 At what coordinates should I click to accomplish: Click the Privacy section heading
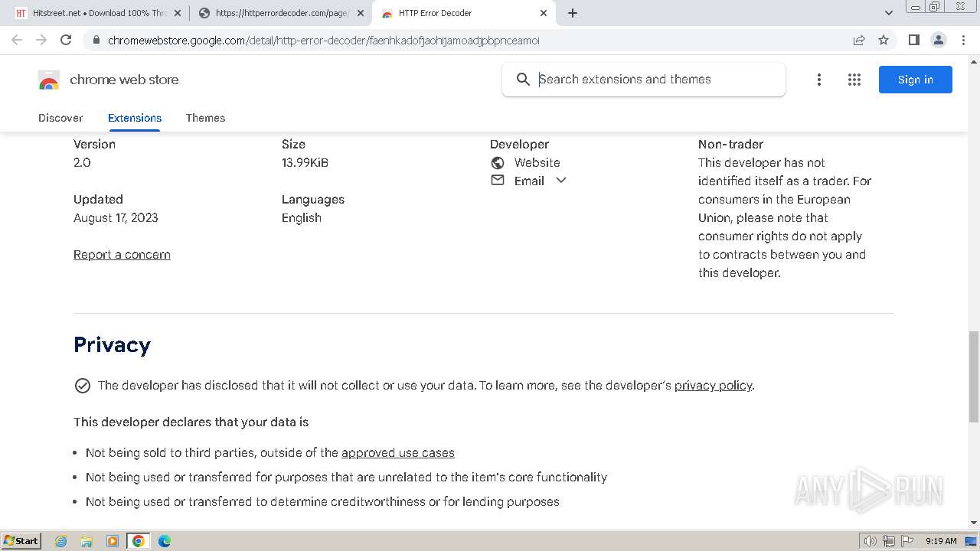point(112,345)
